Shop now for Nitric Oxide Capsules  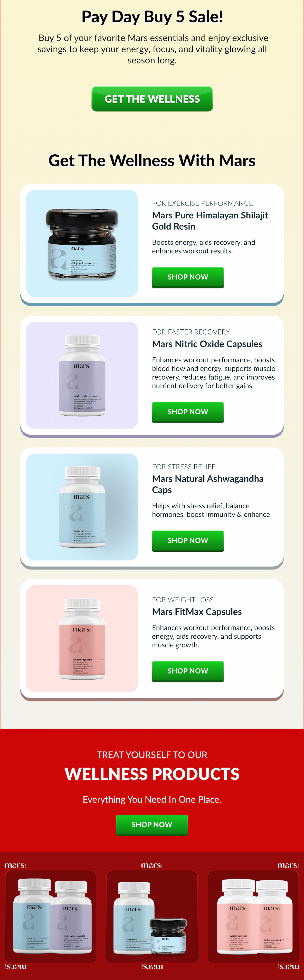pyautogui.click(x=188, y=412)
